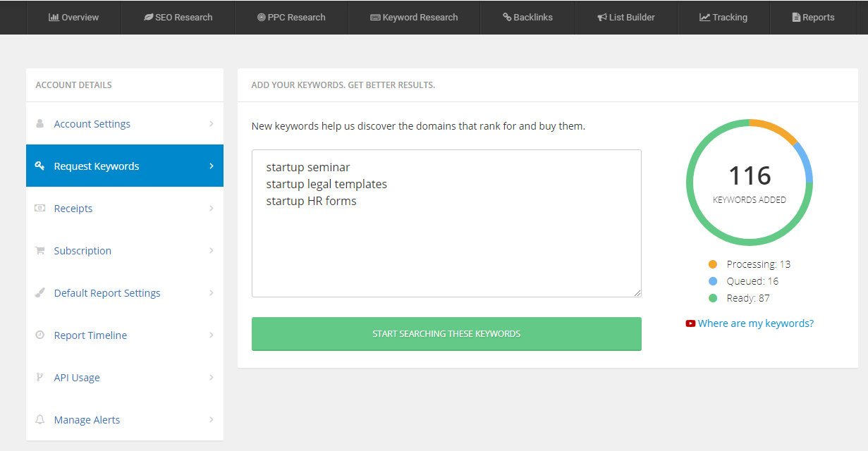Open the API Usage link

click(77, 378)
